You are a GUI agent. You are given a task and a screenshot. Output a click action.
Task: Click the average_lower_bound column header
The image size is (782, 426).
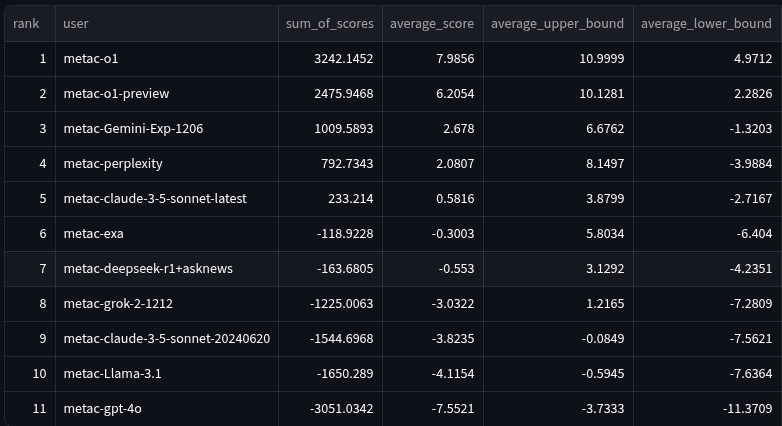point(707,23)
